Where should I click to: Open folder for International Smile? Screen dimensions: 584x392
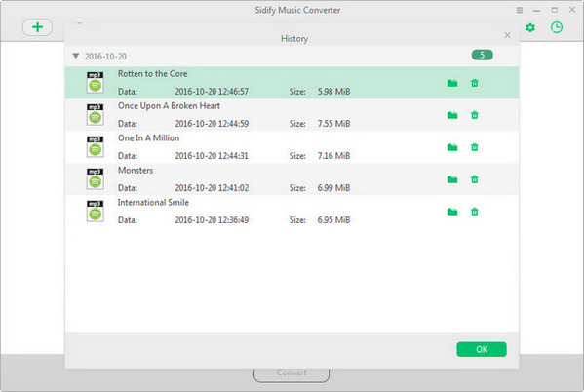[452, 212]
